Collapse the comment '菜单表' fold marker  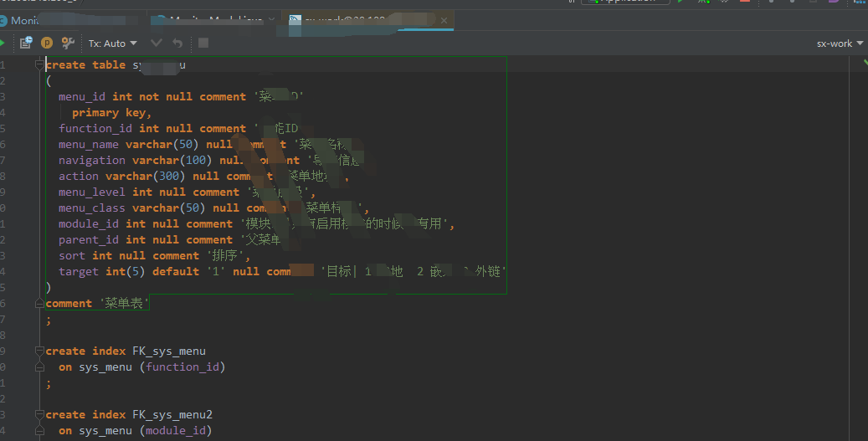[39, 303]
